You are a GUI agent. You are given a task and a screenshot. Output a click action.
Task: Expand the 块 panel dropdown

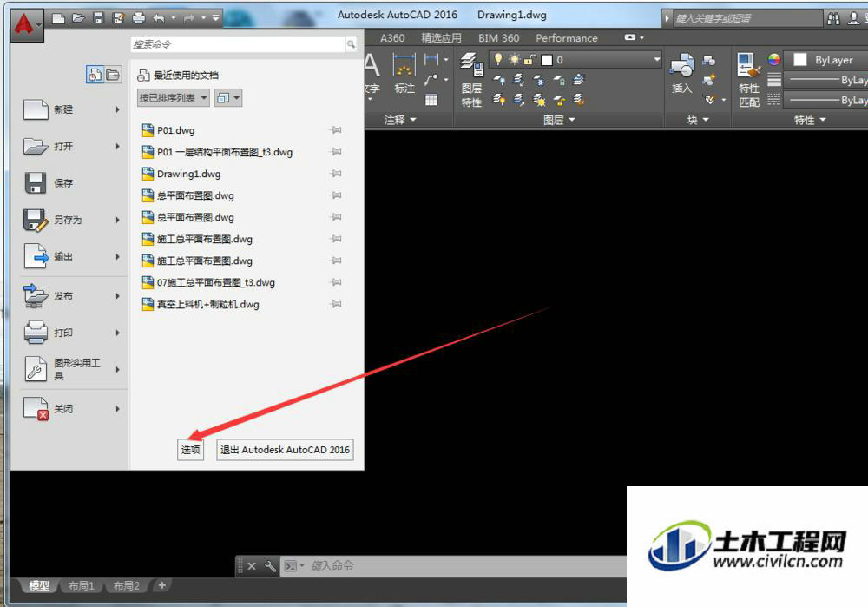pyautogui.click(x=698, y=120)
